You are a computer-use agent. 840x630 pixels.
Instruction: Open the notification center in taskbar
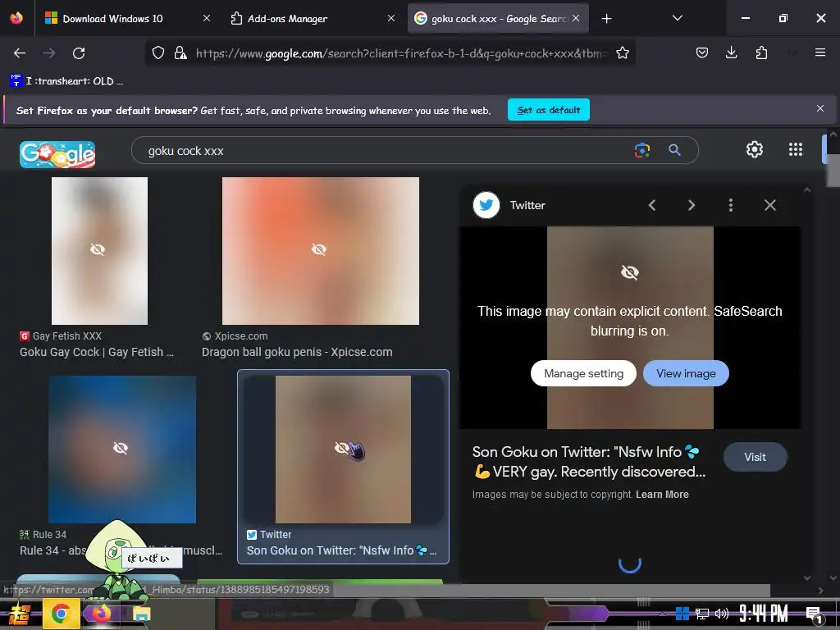(813, 614)
